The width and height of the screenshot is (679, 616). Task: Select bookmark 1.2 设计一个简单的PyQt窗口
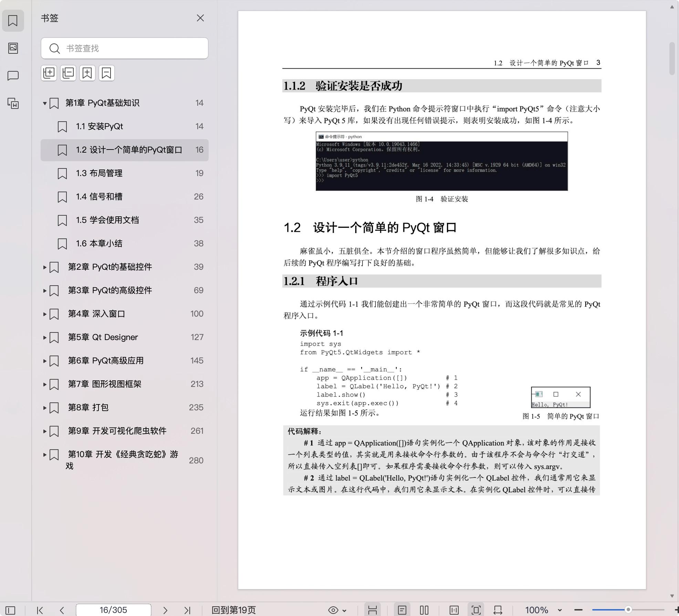125,150
